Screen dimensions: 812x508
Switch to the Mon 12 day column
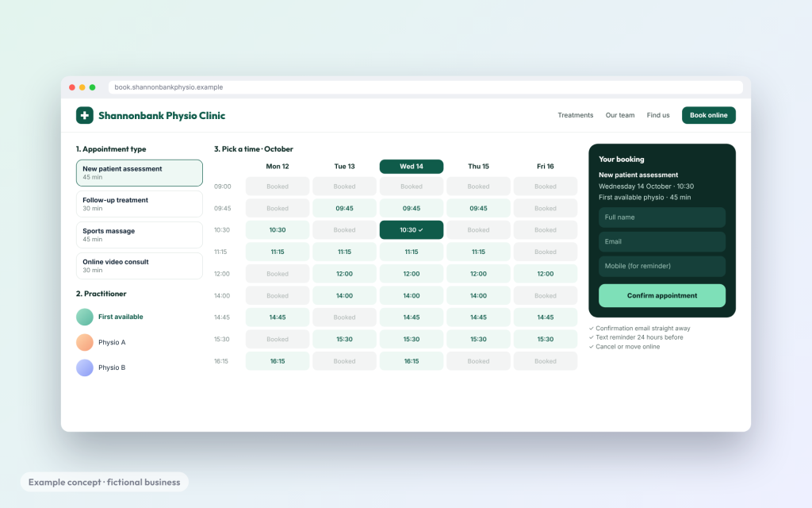[x=278, y=167]
